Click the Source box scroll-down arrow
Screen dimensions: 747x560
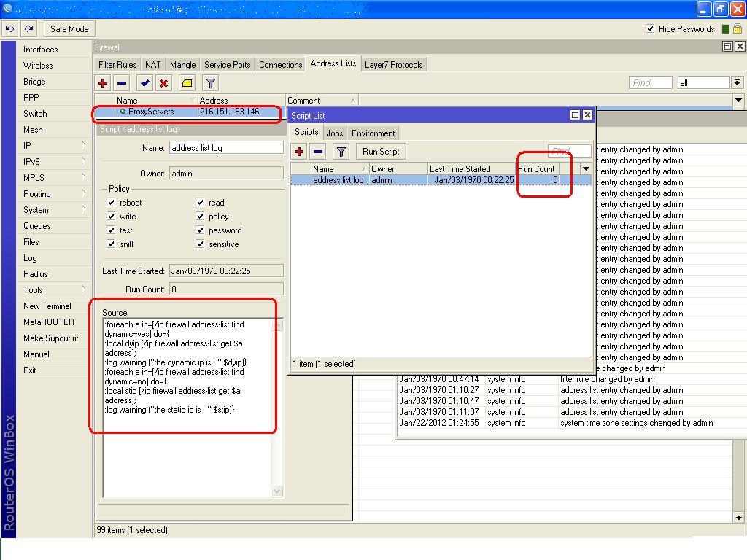click(x=276, y=491)
